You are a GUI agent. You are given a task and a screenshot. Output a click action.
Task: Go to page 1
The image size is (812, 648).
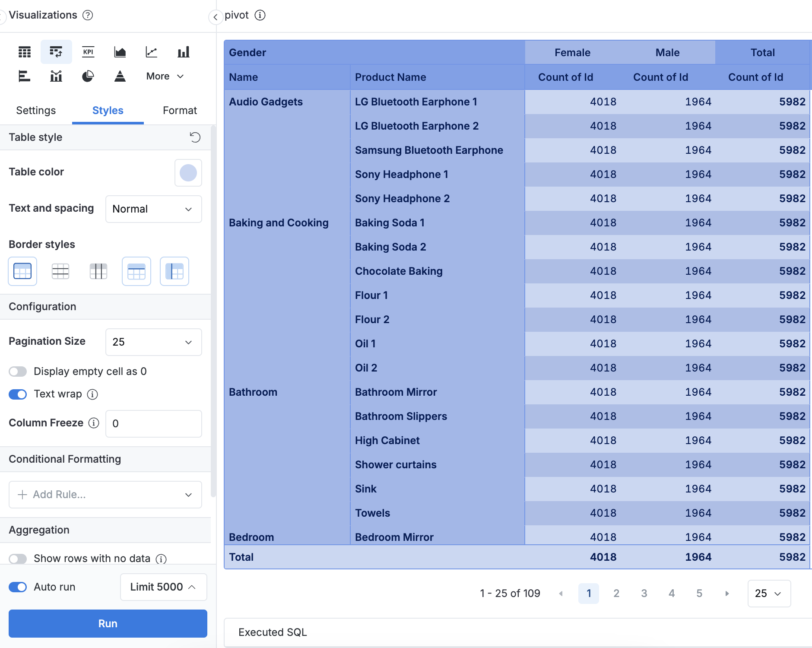[589, 594]
